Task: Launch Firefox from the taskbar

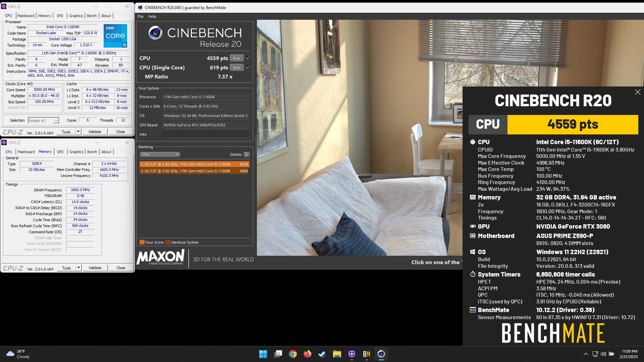Action: click(308, 354)
